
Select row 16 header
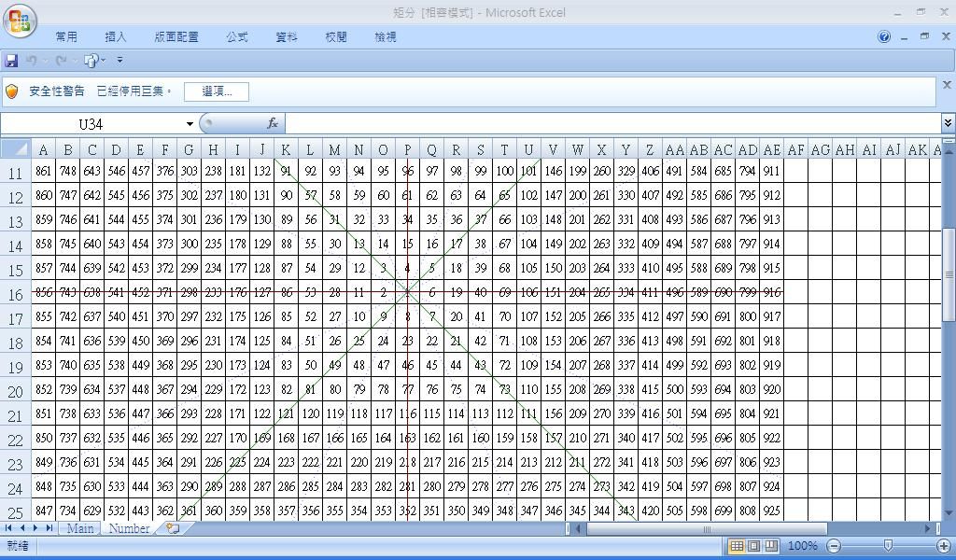15,294
